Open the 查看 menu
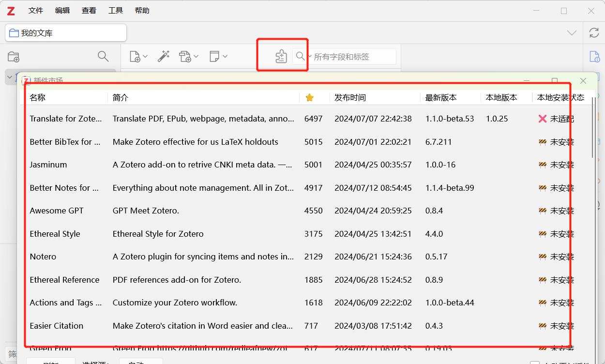This screenshot has width=605, height=364. pos(89,11)
